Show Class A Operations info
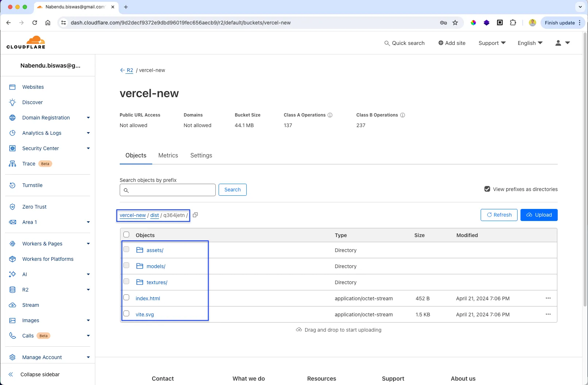Image resolution: width=588 pixels, height=385 pixels. [x=330, y=115]
